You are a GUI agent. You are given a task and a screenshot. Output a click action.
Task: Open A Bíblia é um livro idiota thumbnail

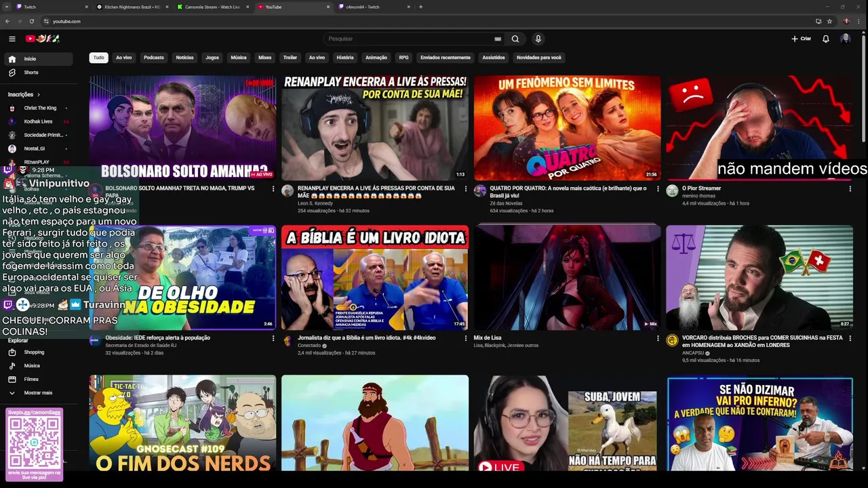pos(375,278)
